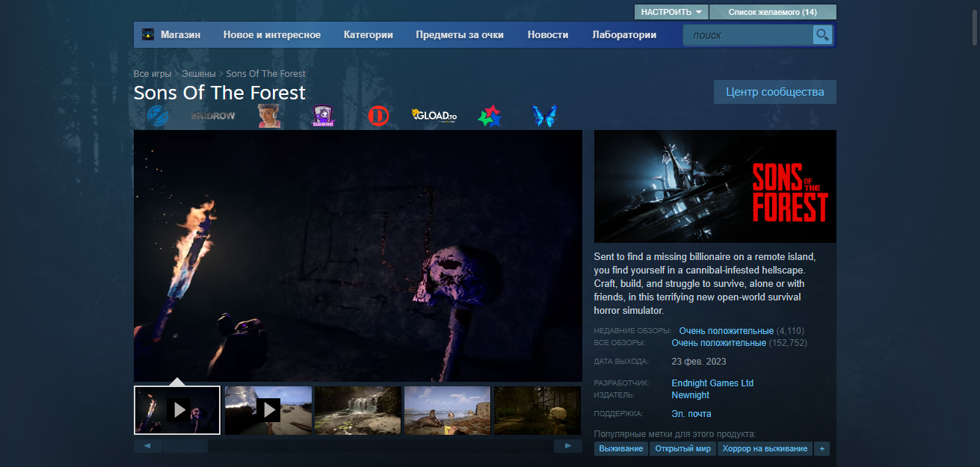The height and width of the screenshot is (467, 980).
Task: Click the blue gear wrench icon
Action: (x=157, y=116)
